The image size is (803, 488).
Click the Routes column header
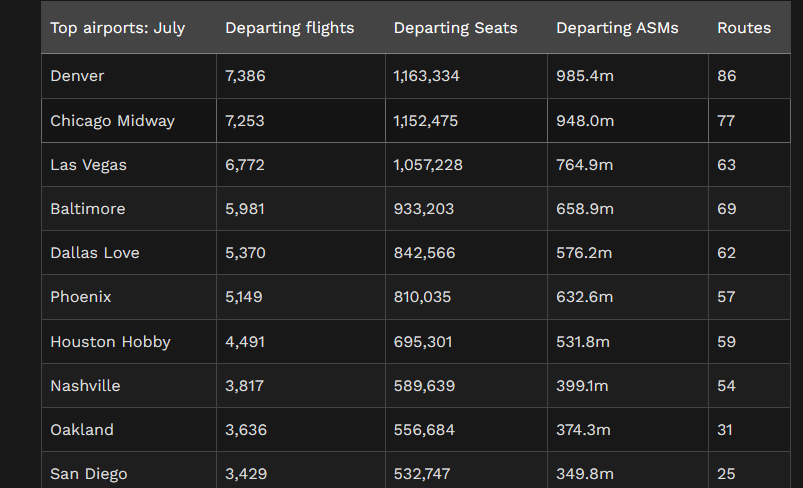[744, 28]
